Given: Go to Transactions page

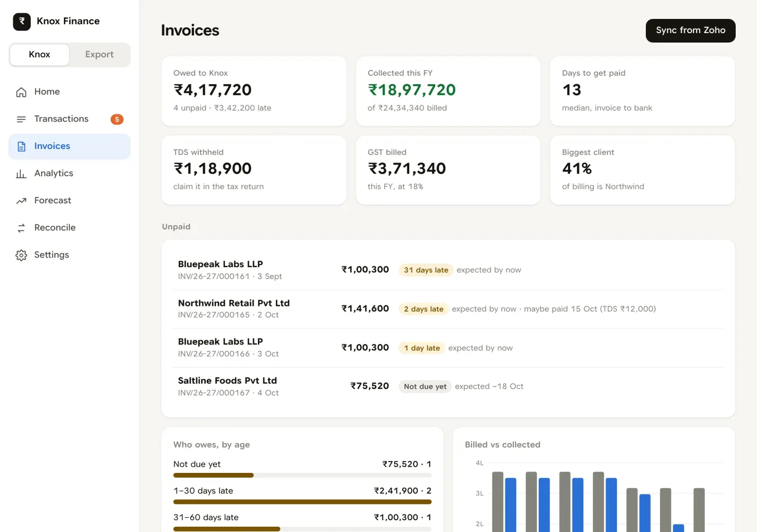Looking at the screenshot, I should [x=70, y=119].
